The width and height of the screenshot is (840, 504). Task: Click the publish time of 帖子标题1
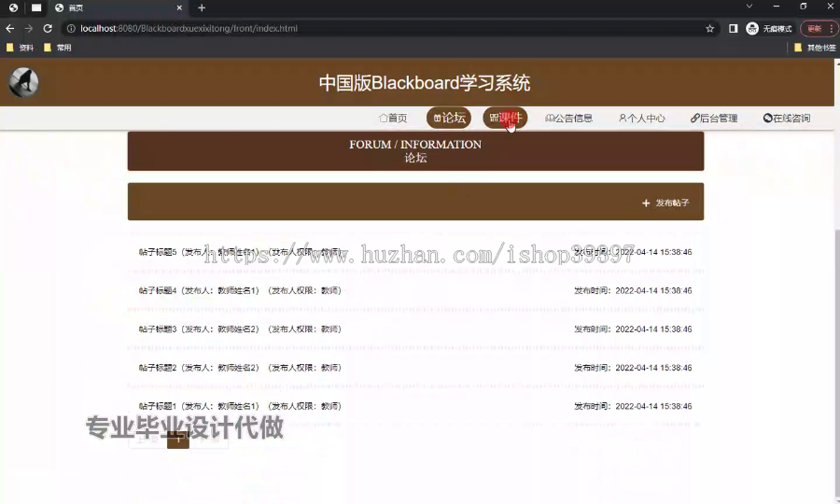click(x=633, y=406)
